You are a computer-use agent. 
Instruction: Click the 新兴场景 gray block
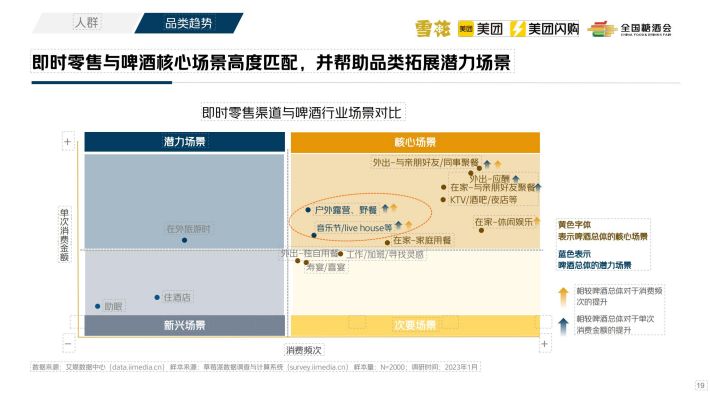coord(185,325)
